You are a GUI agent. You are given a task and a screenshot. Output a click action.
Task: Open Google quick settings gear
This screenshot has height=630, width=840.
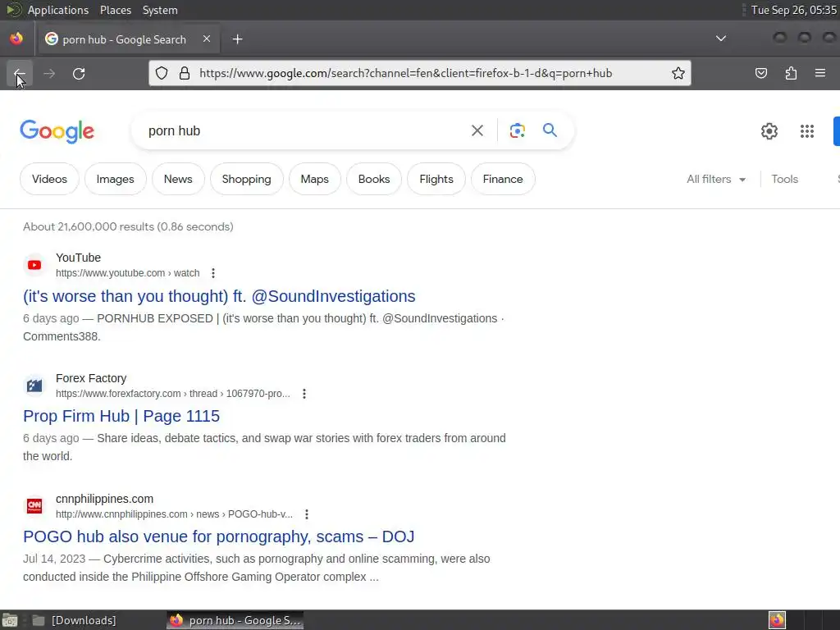coord(769,131)
